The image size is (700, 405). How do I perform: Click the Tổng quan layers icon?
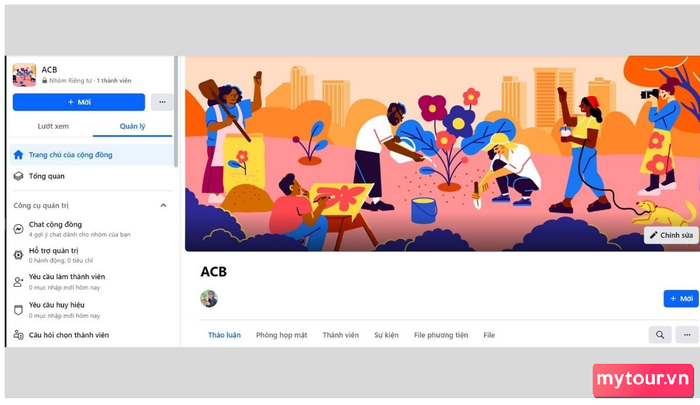click(18, 176)
